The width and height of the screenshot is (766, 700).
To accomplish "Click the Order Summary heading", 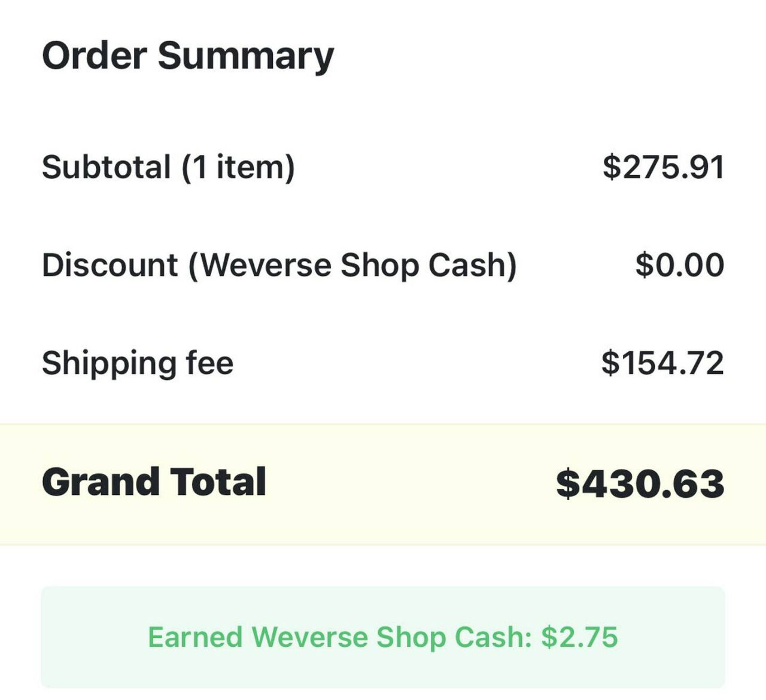I will click(x=187, y=56).
